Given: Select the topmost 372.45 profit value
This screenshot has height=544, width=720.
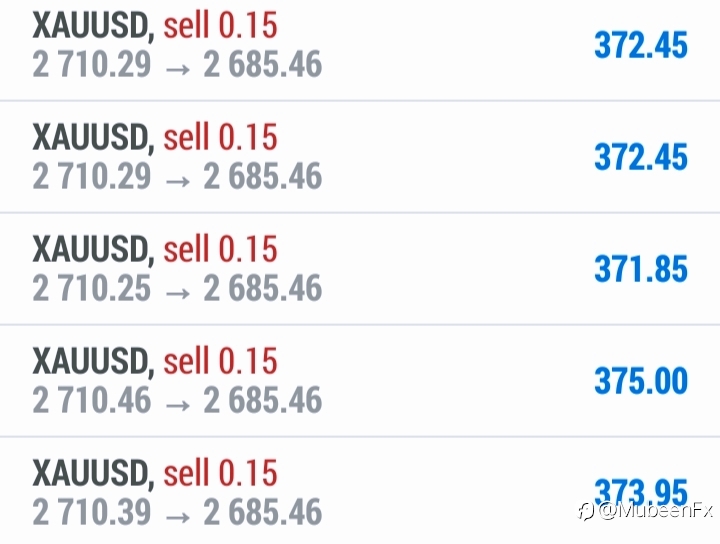Looking at the screenshot, I should (641, 45).
